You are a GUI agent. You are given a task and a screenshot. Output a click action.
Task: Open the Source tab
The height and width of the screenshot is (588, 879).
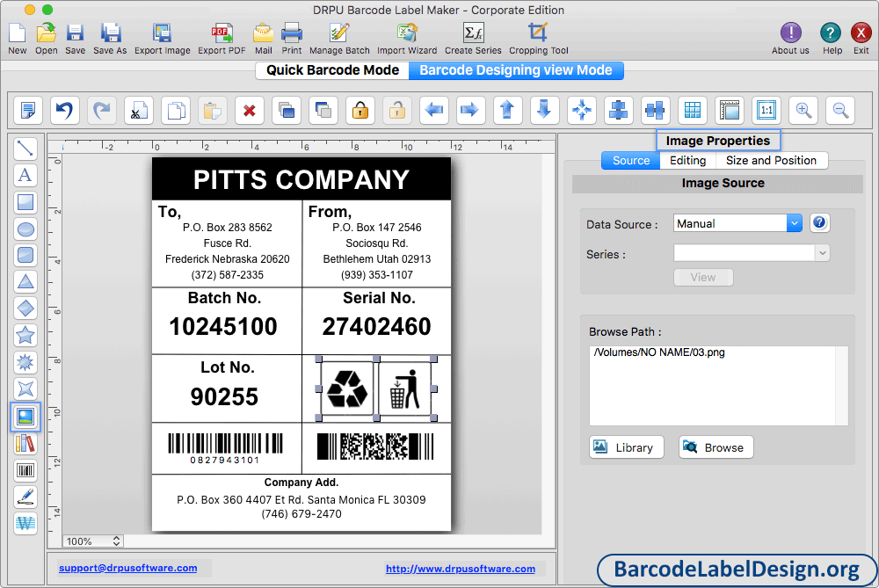tap(630, 160)
